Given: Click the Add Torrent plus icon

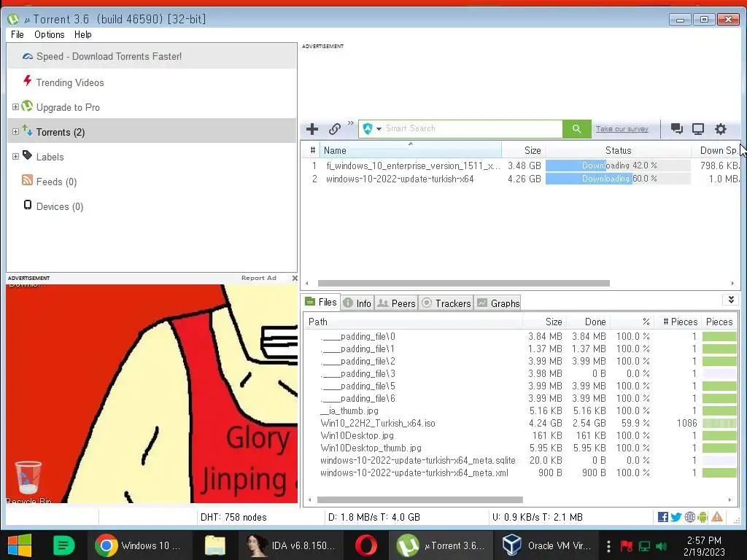Looking at the screenshot, I should (x=312, y=129).
